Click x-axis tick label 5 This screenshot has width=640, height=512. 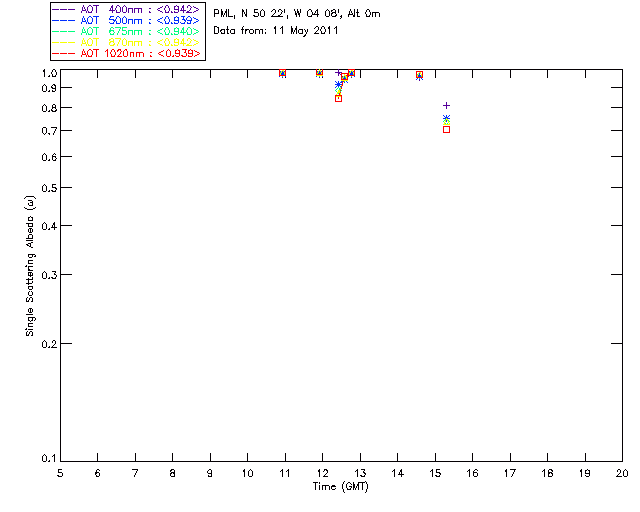[x=60, y=473]
